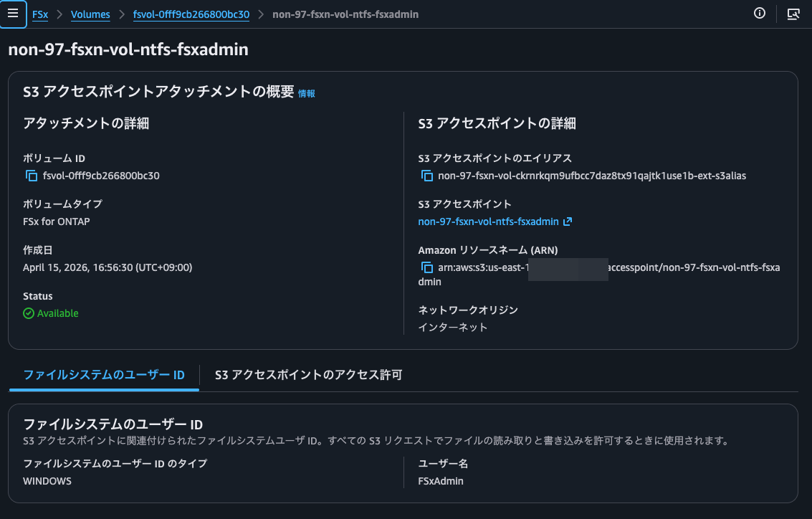
Task: Click the info circle icon in top bar
Action: (760, 13)
